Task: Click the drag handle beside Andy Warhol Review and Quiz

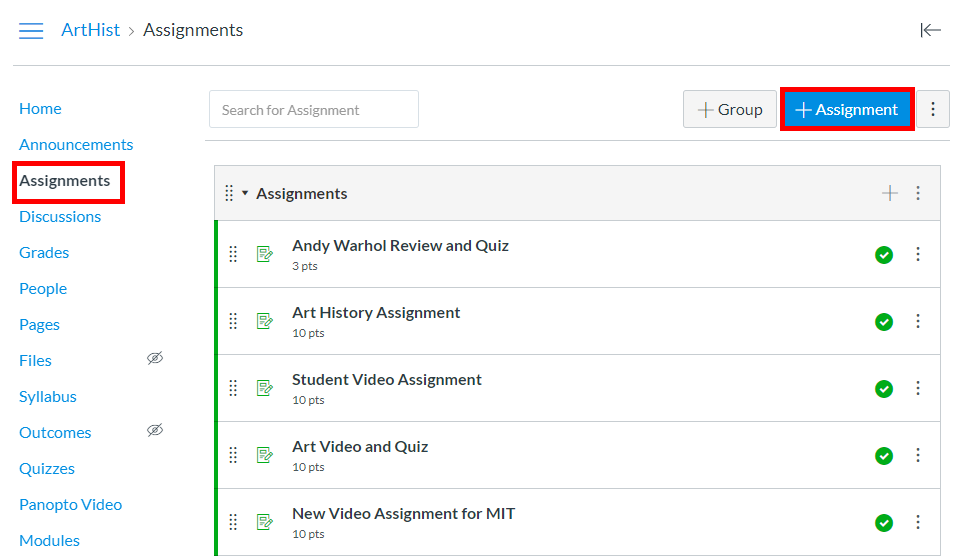Action: click(x=233, y=254)
